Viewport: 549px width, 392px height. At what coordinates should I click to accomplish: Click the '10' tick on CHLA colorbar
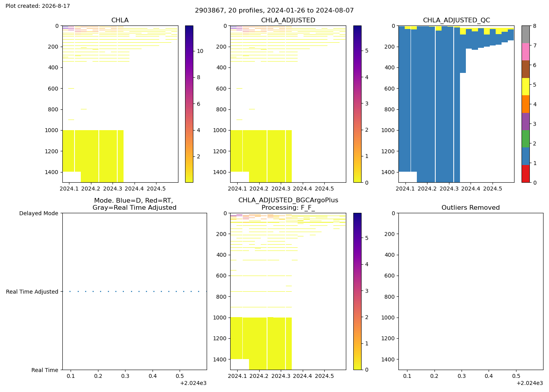coord(200,51)
